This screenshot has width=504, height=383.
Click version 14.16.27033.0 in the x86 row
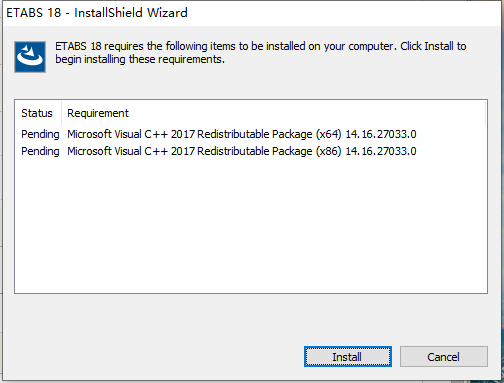pyautogui.click(x=381, y=151)
